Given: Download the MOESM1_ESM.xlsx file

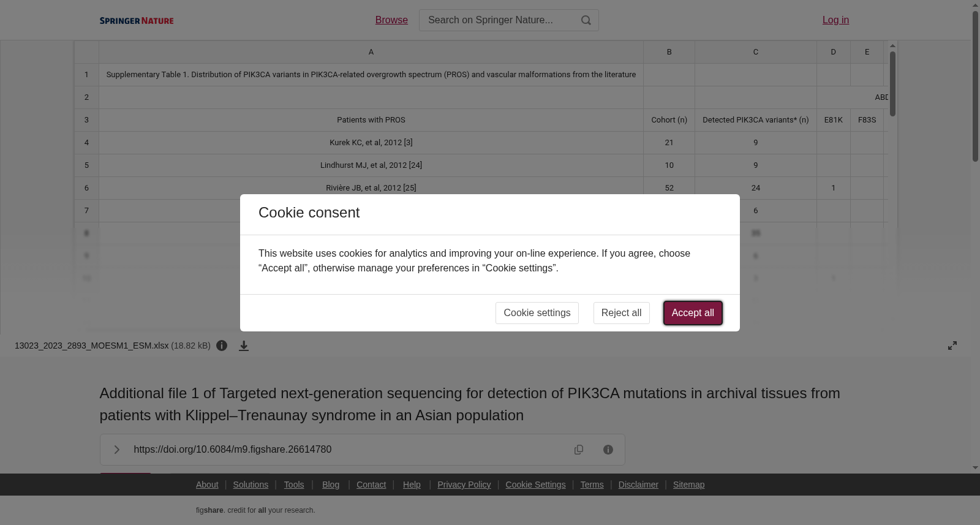Looking at the screenshot, I should click(x=244, y=346).
